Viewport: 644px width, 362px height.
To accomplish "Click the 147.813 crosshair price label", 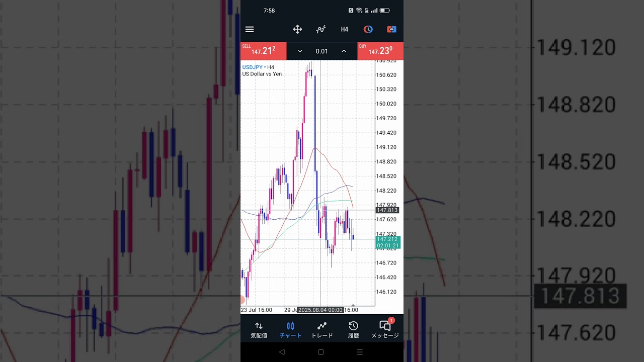I will [387, 210].
